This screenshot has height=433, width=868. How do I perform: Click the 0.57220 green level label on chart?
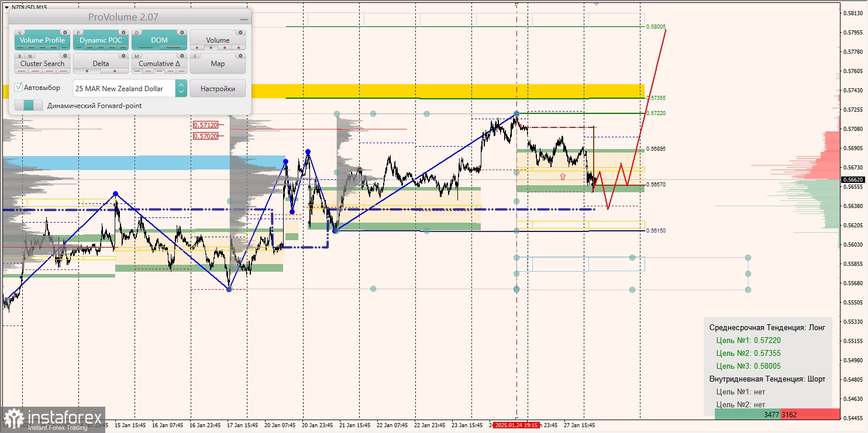click(656, 112)
